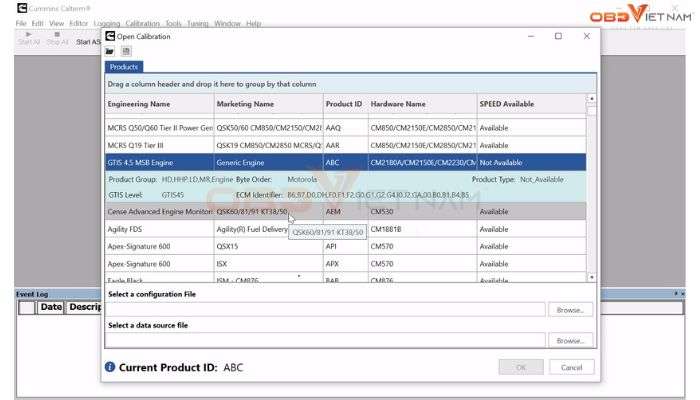Click the blank first column header in Event Log
Viewport: 700px width, 400px height.
pyautogui.click(x=27, y=307)
